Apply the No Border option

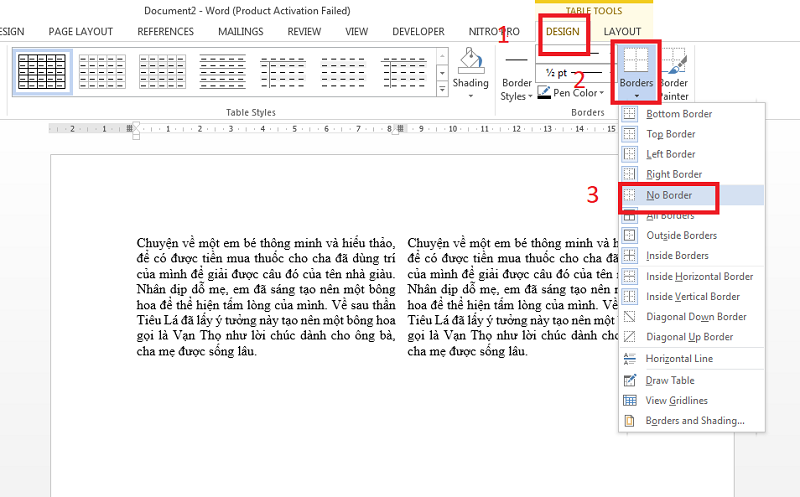tap(691, 195)
